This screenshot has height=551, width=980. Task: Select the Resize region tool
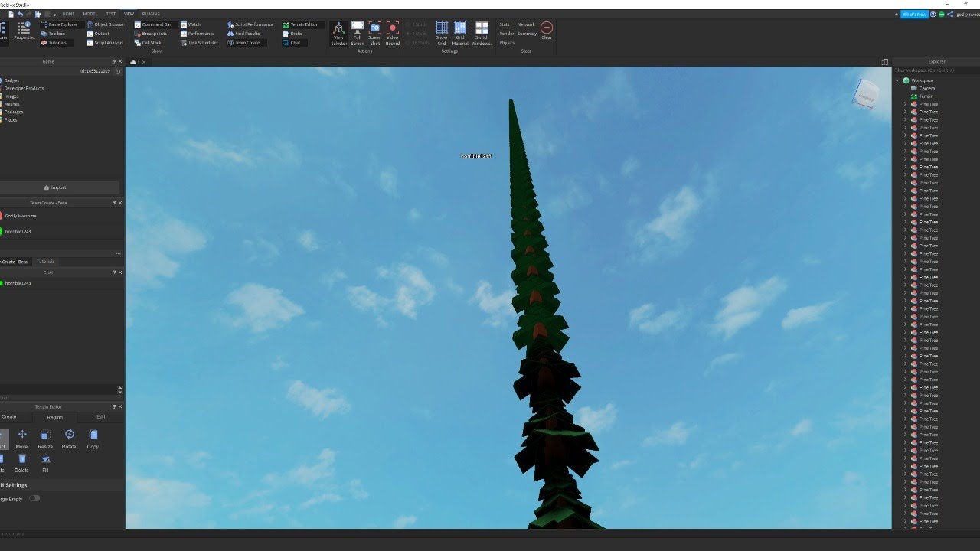click(x=45, y=439)
